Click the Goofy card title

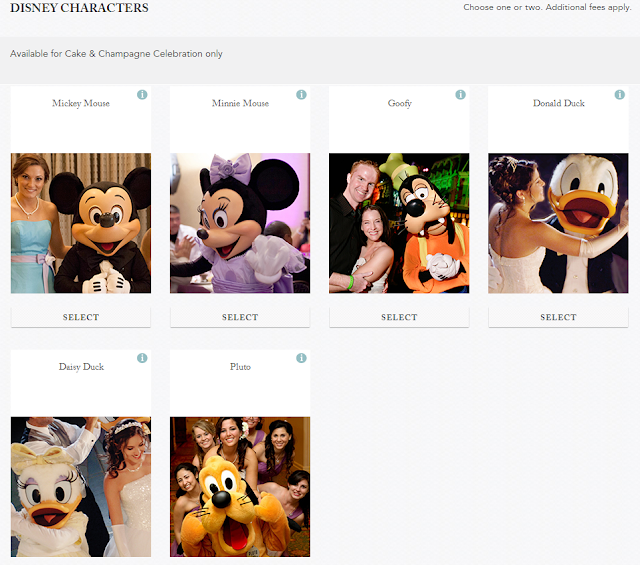pyautogui.click(x=400, y=103)
